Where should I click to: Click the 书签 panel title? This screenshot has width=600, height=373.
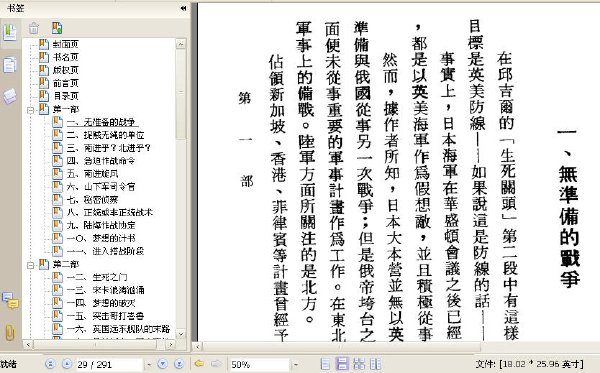pos(15,8)
